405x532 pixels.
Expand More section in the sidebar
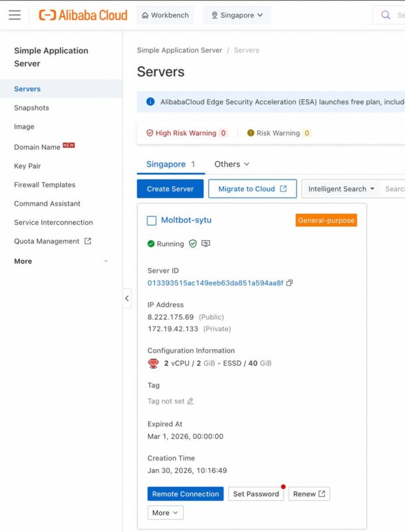tap(106, 261)
